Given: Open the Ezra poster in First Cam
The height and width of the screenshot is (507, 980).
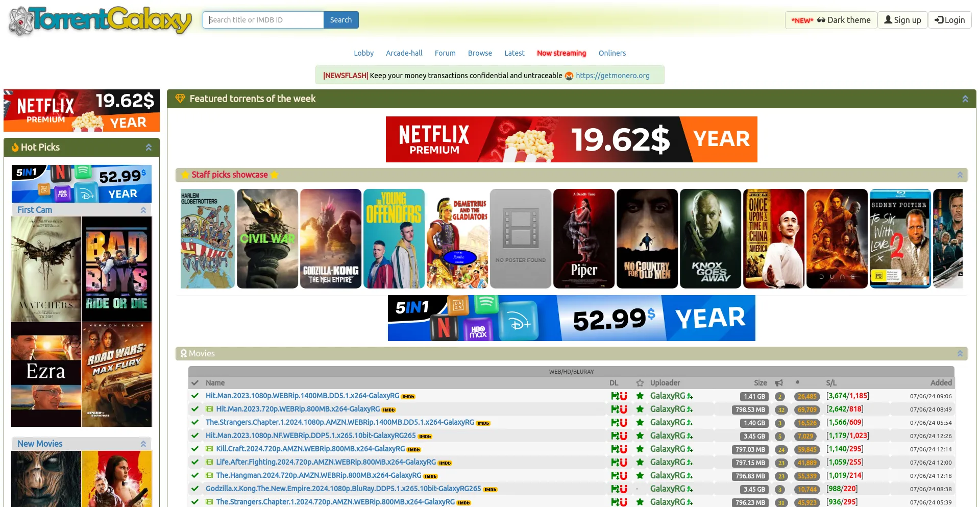Looking at the screenshot, I should [x=46, y=374].
